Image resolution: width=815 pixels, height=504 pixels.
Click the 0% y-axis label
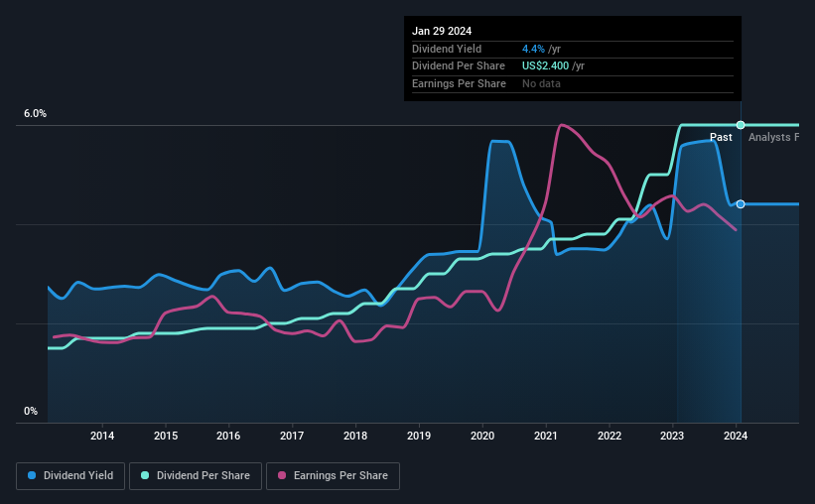click(x=31, y=411)
